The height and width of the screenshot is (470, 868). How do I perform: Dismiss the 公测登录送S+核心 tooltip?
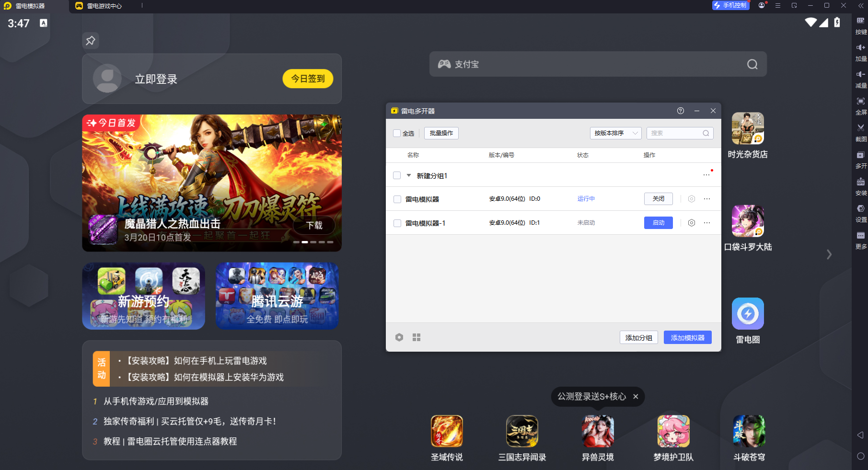point(636,397)
